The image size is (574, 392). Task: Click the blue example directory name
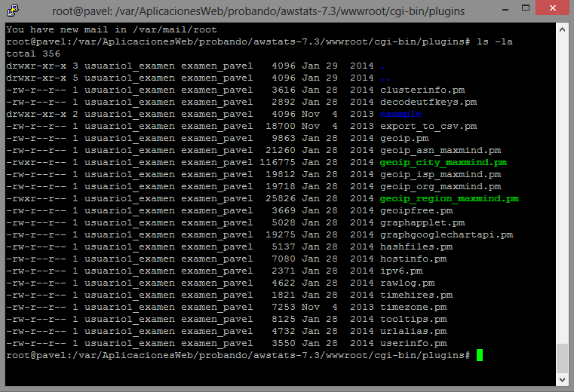[x=401, y=114]
